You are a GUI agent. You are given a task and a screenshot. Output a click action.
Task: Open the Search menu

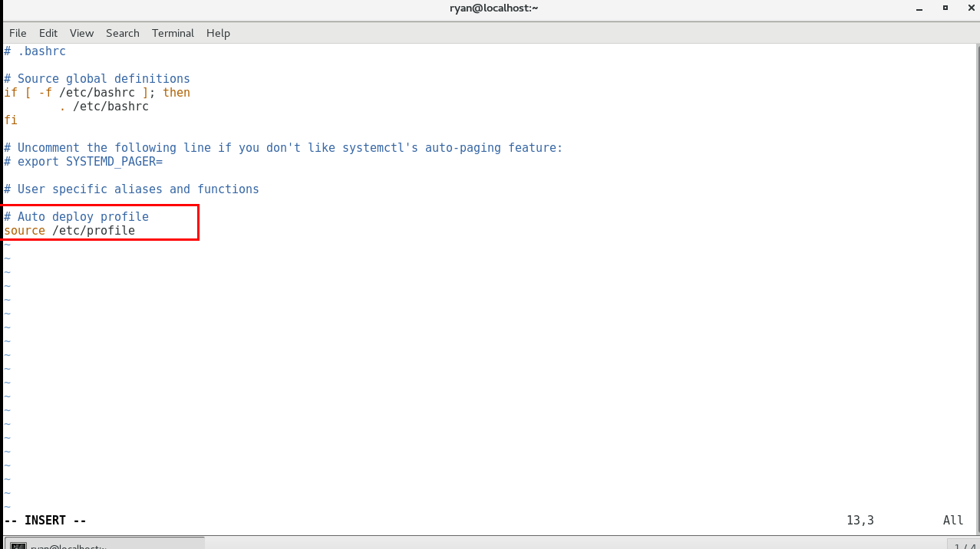click(x=123, y=33)
